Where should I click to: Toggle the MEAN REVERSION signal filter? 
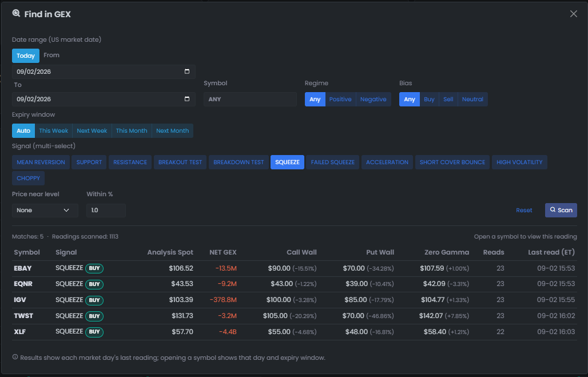pos(41,162)
